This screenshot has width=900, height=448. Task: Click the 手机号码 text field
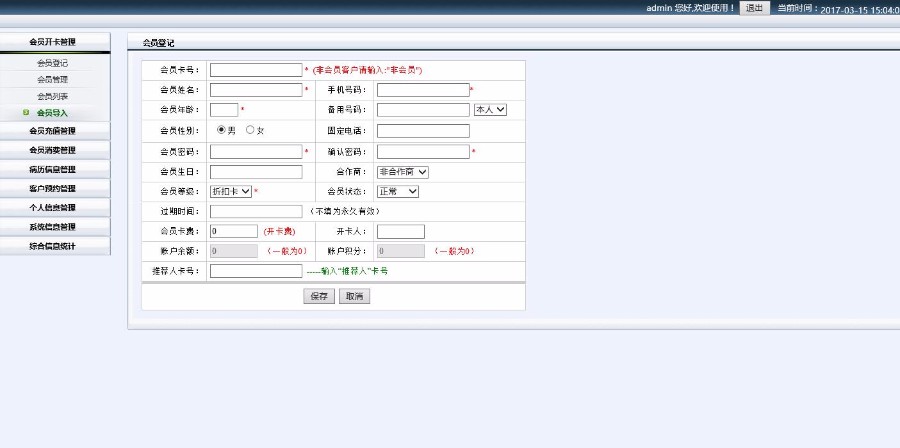[x=422, y=90]
